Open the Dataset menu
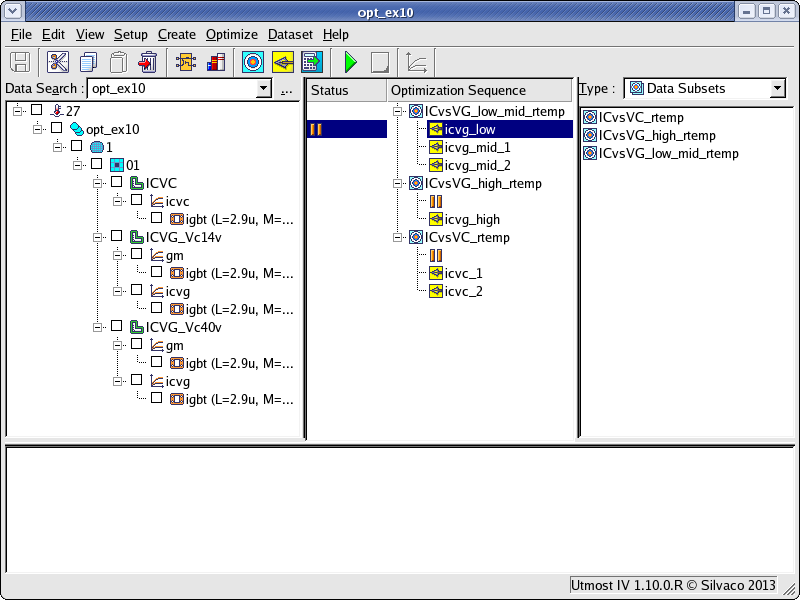This screenshot has width=800, height=600. 290,35
